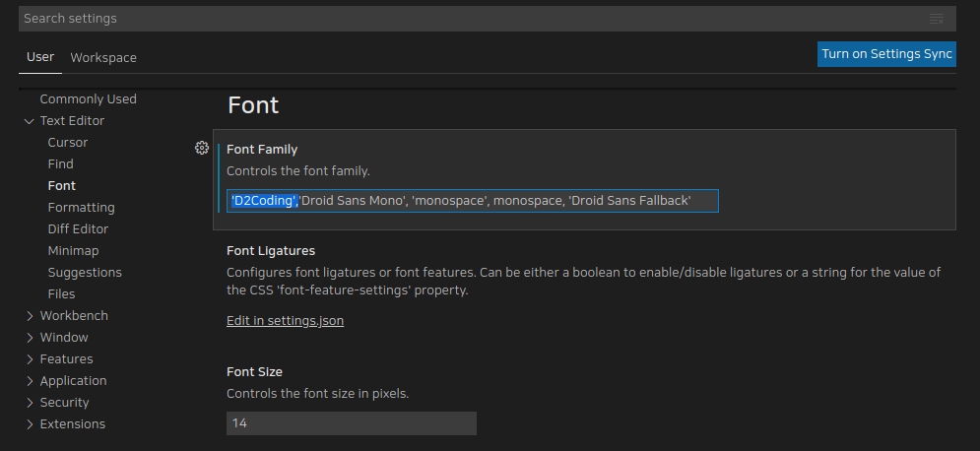Open the Diff Editor settings section
Viewport: 980px width, 451px height.
click(x=78, y=229)
